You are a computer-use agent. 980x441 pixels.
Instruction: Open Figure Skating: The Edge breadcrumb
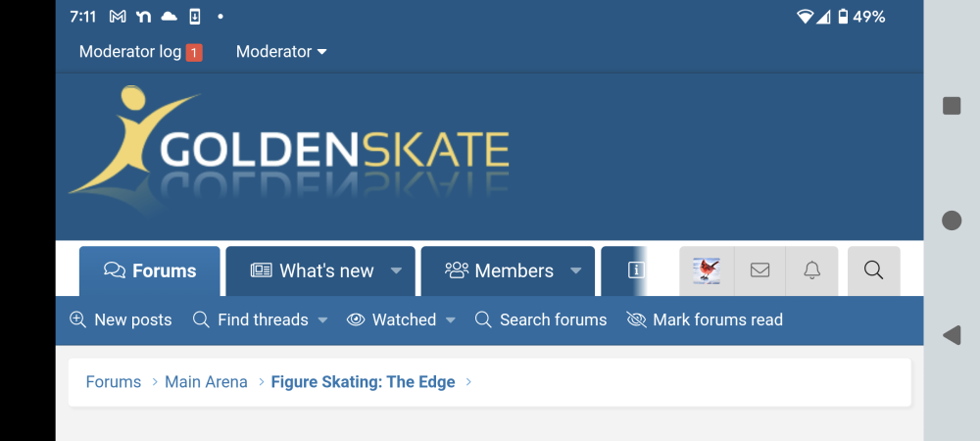[x=363, y=381]
